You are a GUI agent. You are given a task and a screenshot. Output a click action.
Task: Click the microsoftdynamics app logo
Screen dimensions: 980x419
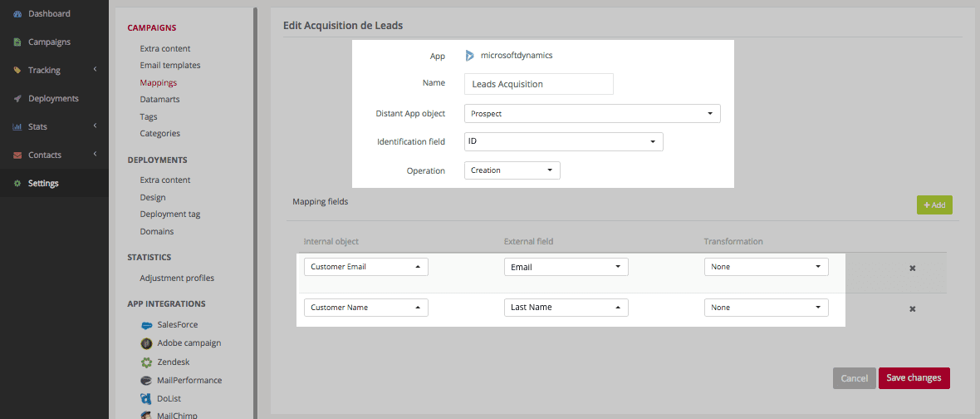(x=470, y=56)
